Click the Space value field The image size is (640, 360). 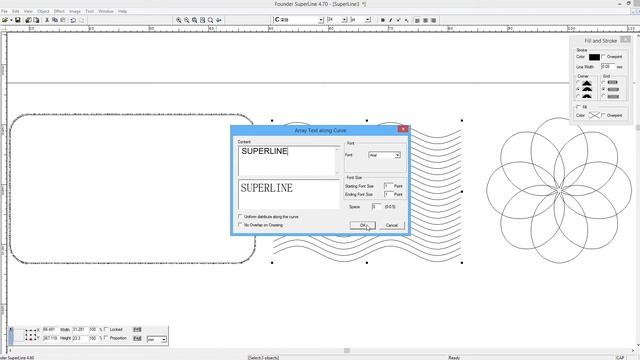click(x=376, y=207)
